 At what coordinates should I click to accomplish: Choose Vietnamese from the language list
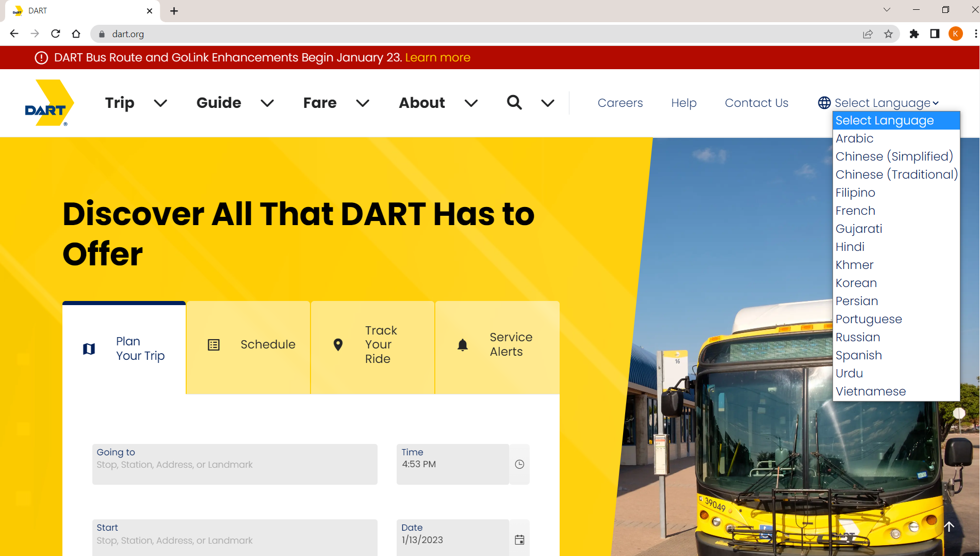871,391
